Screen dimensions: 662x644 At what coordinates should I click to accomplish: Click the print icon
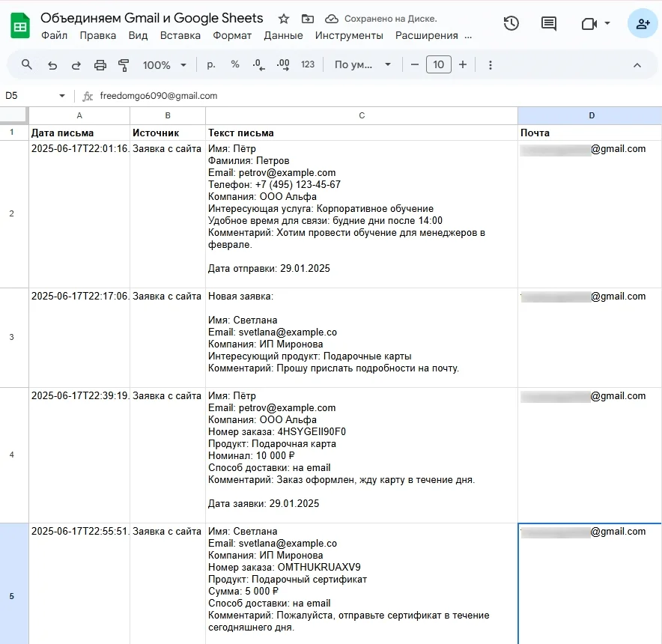pyautogui.click(x=100, y=65)
